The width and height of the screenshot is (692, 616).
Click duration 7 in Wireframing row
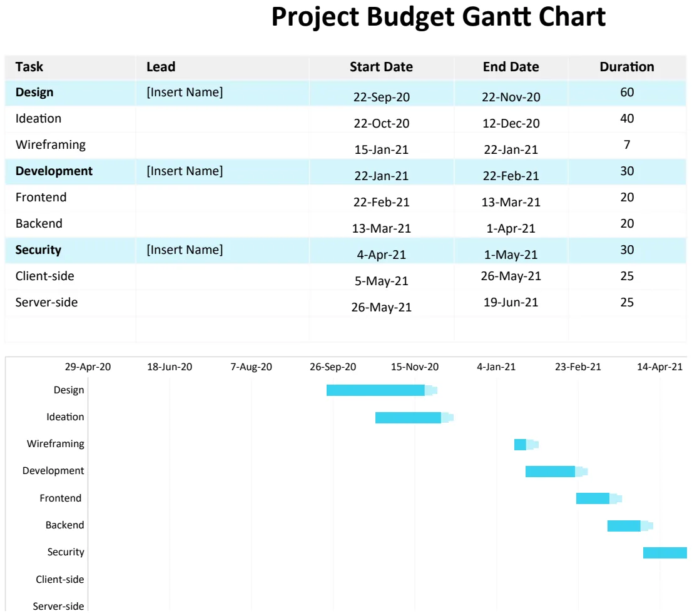click(627, 144)
